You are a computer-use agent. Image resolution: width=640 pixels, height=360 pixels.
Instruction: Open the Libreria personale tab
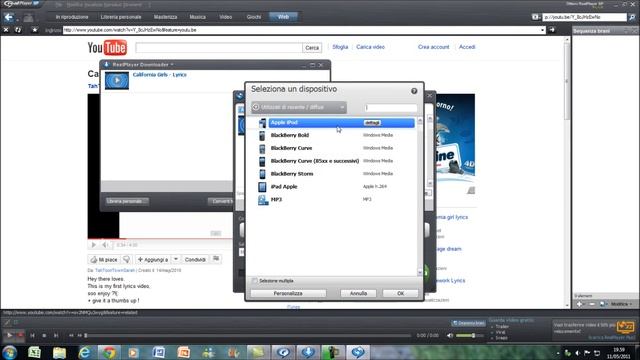(121, 17)
